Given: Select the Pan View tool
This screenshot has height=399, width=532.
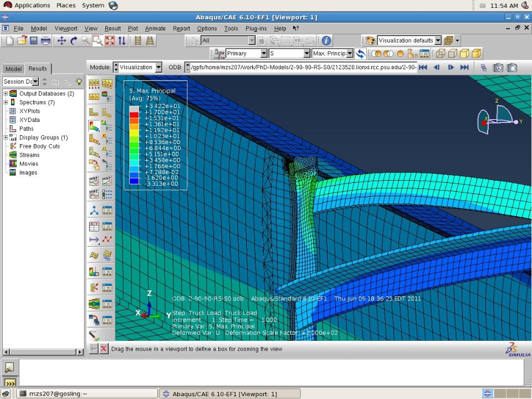Looking at the screenshot, I should (x=62, y=40).
